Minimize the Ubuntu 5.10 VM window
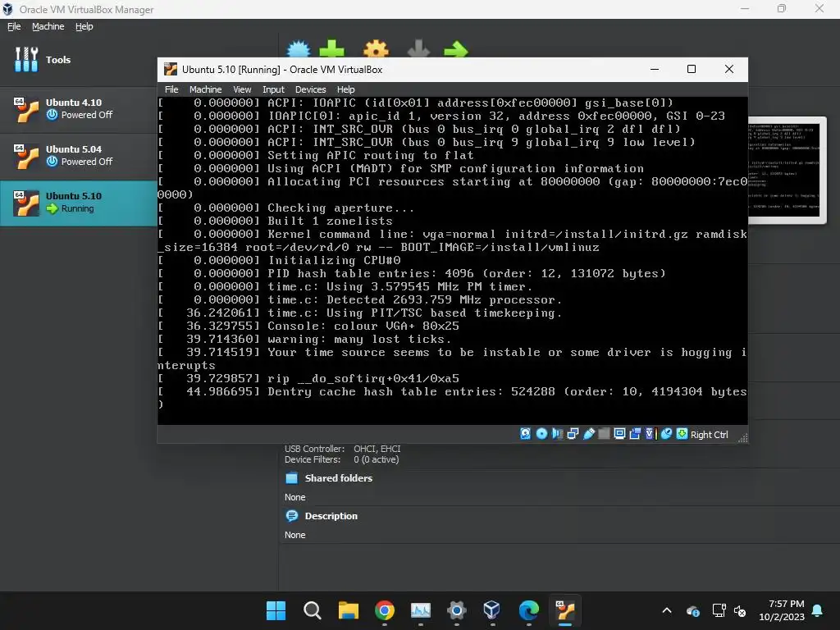The height and width of the screenshot is (630, 840). coord(654,69)
